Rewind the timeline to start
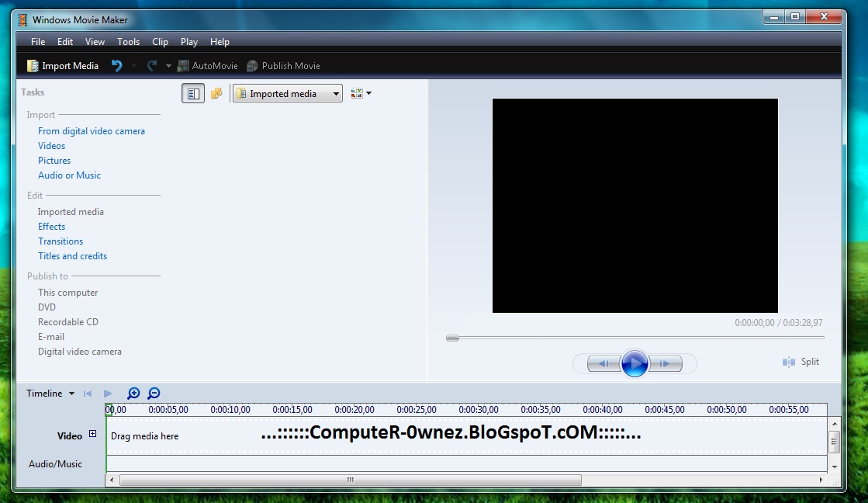 (88, 394)
